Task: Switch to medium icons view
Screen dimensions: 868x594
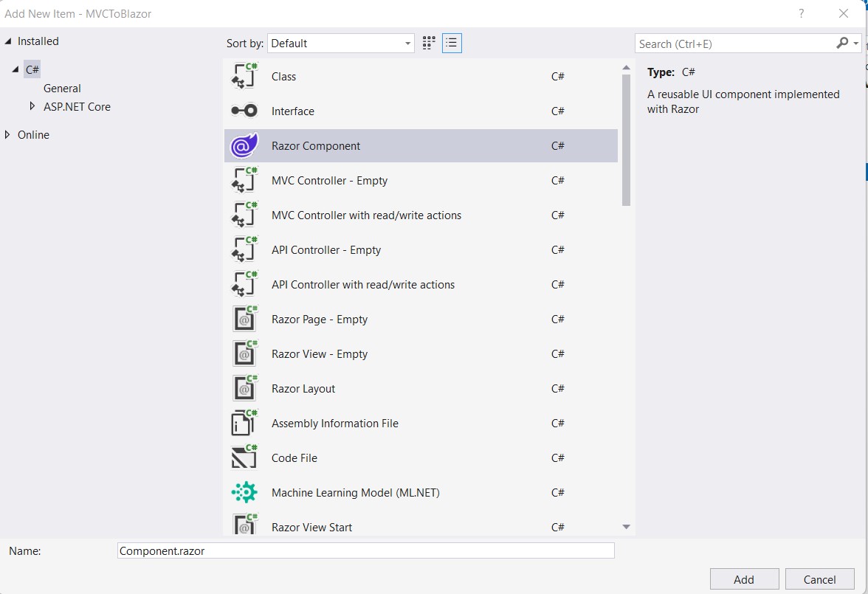Action: (428, 43)
